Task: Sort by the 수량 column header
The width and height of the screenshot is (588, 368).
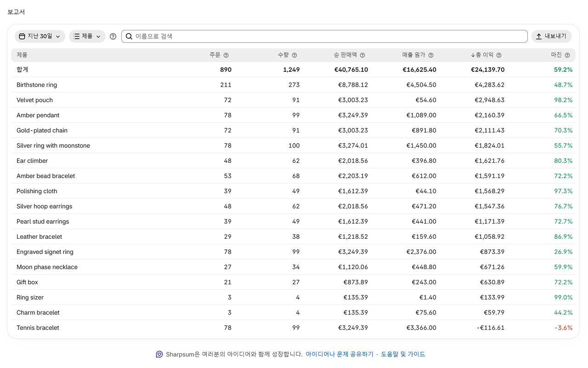Action: (x=283, y=55)
